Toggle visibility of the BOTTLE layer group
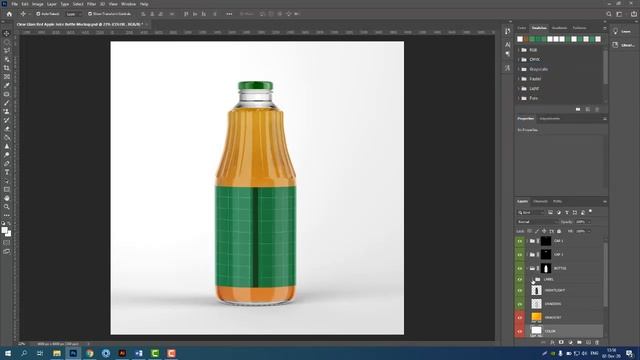Image resolution: width=640 pixels, height=360 pixels. tap(520, 268)
